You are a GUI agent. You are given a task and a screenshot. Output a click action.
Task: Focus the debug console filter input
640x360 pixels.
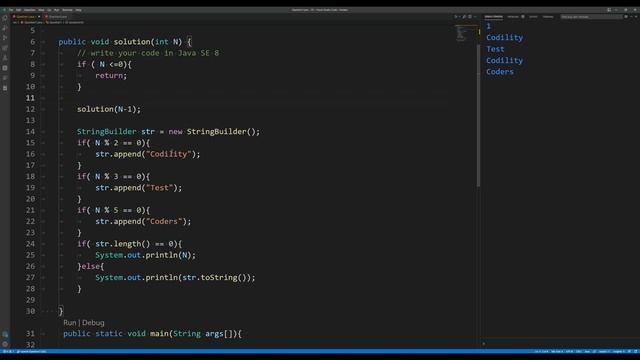(x=591, y=17)
